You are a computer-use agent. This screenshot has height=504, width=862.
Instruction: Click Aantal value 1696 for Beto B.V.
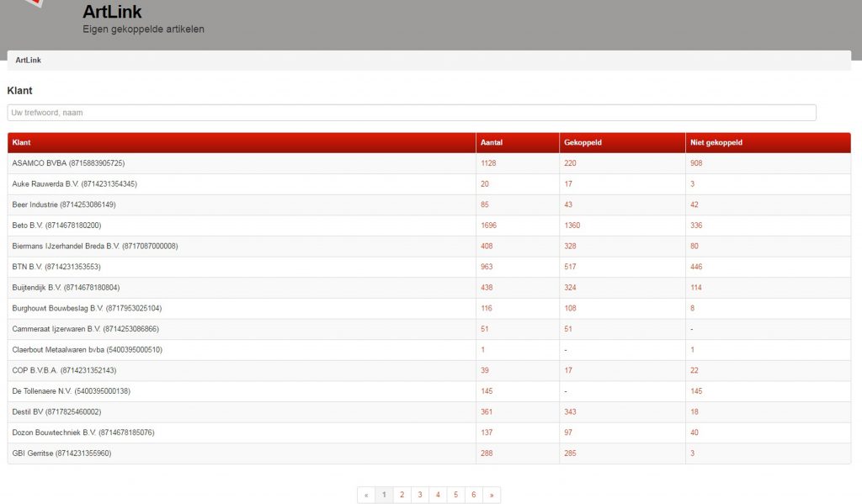pos(489,225)
